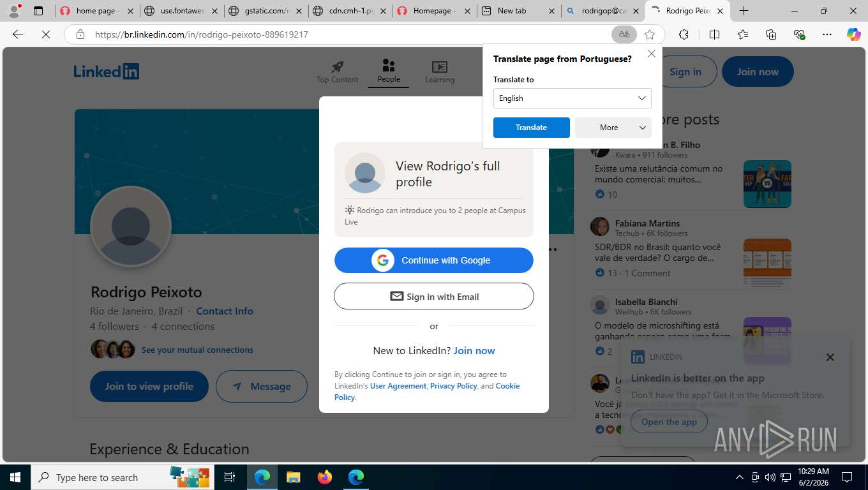
Task: Open Fabiana Martins post
Action: tap(659, 253)
